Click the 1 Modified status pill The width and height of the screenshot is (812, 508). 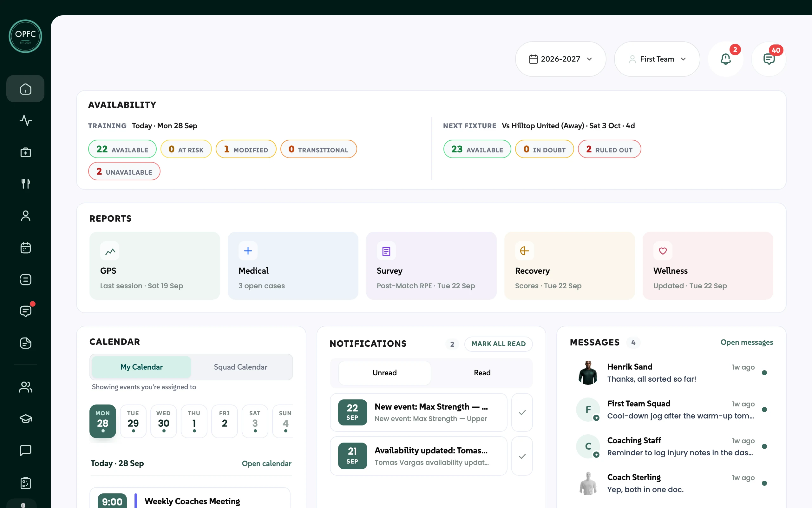(246, 149)
